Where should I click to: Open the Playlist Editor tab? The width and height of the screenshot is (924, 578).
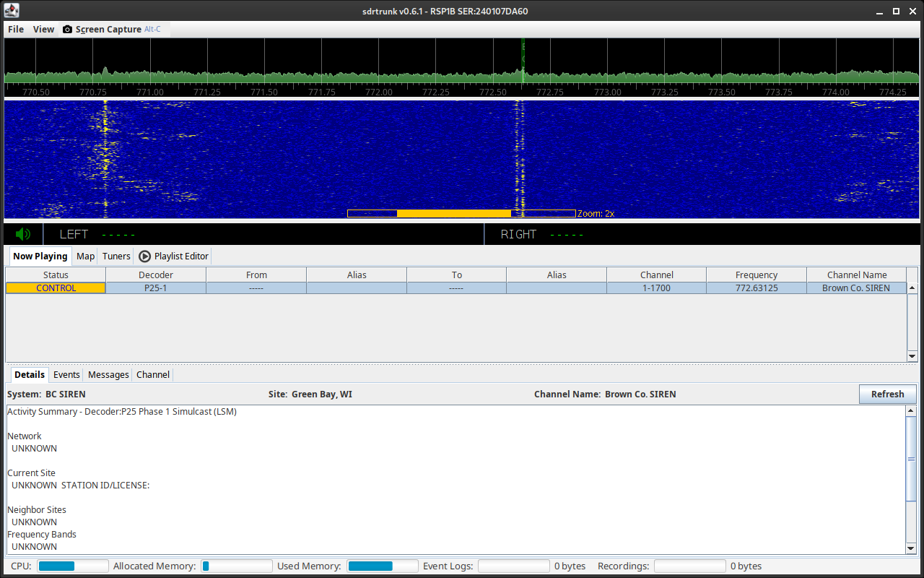click(173, 256)
